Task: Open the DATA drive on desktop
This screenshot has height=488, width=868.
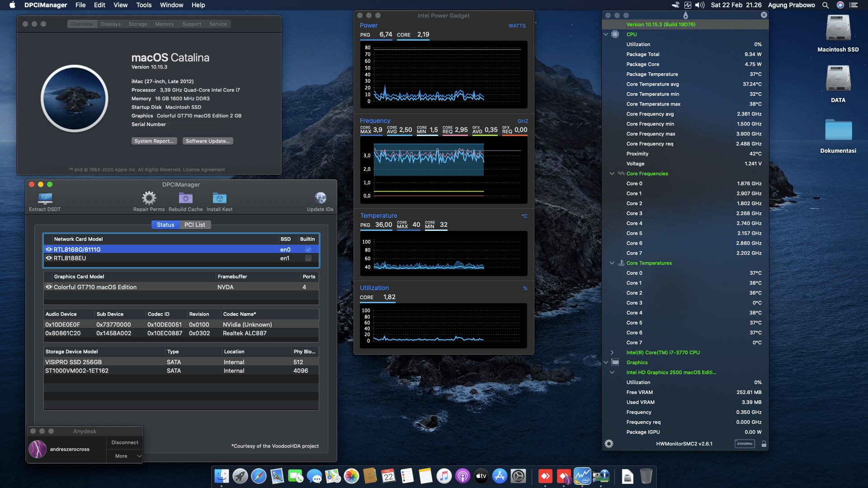Action: pos(838,79)
